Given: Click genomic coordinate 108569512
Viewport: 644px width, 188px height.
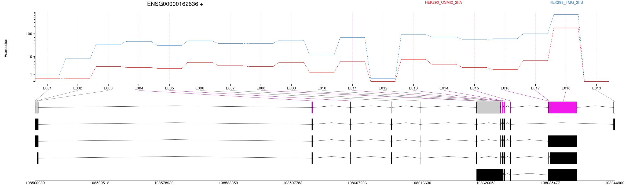Looking at the screenshot, I should point(100,183).
